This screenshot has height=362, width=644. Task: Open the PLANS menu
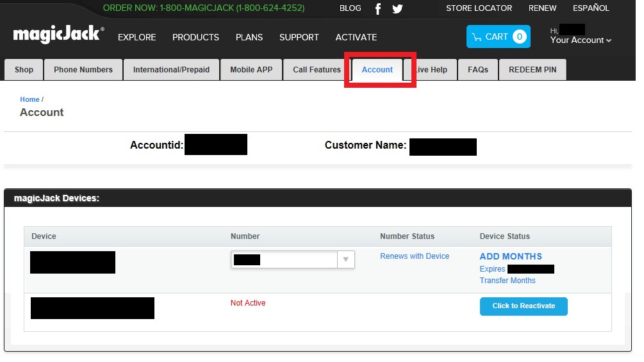tap(249, 37)
